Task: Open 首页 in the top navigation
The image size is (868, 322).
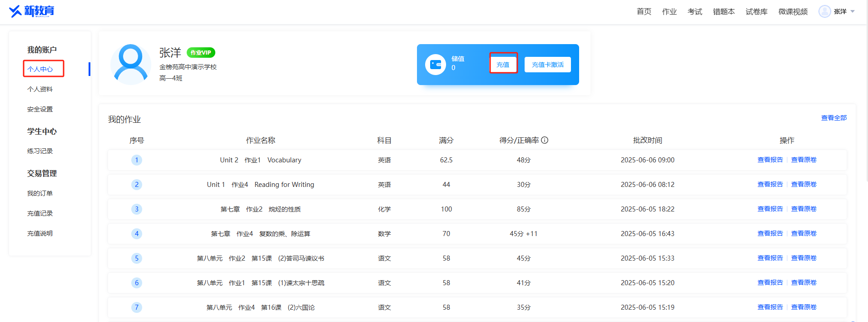Action: [x=644, y=11]
